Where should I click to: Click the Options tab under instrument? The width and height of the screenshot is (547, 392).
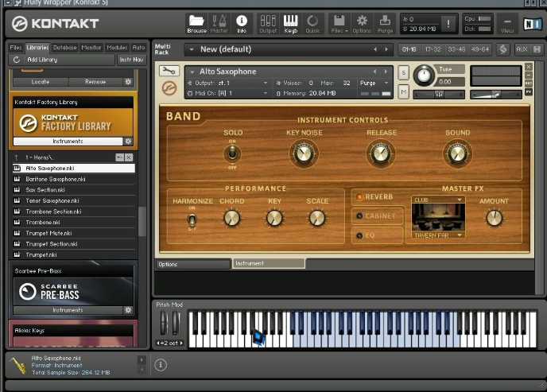pos(193,264)
